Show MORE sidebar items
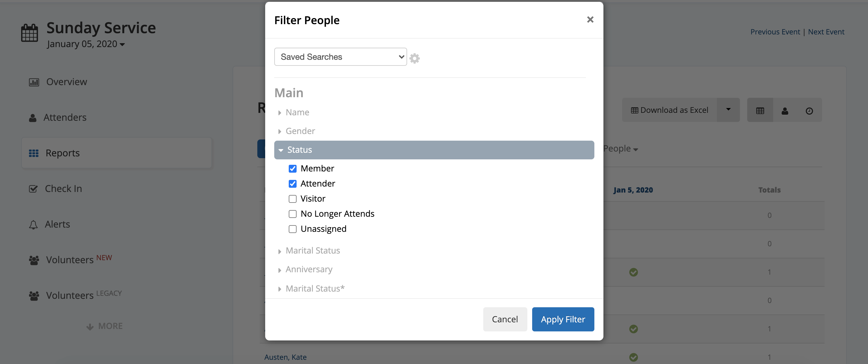The height and width of the screenshot is (364, 868). 104,326
